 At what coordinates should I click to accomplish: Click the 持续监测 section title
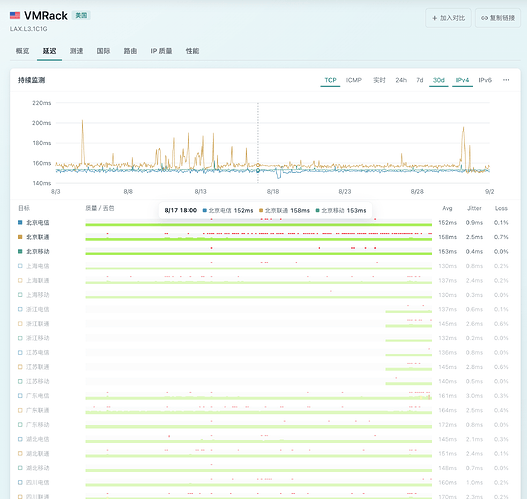pyautogui.click(x=31, y=80)
